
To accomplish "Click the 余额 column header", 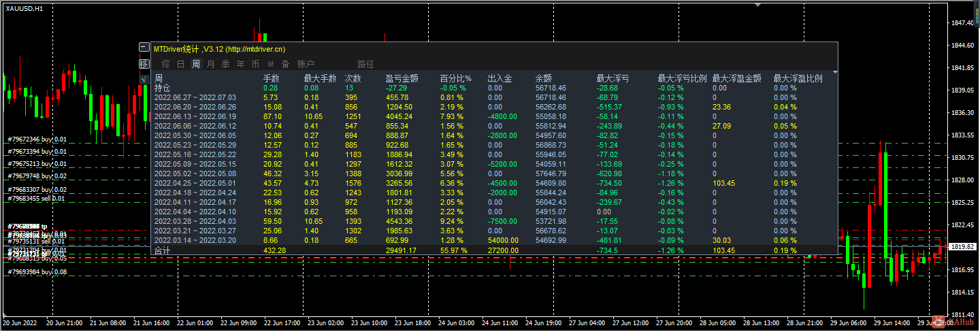I will (x=544, y=78).
